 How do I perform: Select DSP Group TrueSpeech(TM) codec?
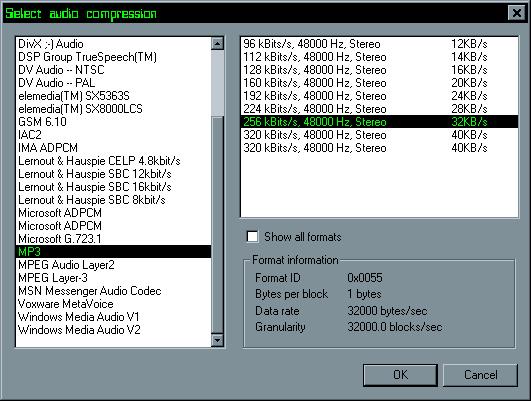(x=113, y=57)
